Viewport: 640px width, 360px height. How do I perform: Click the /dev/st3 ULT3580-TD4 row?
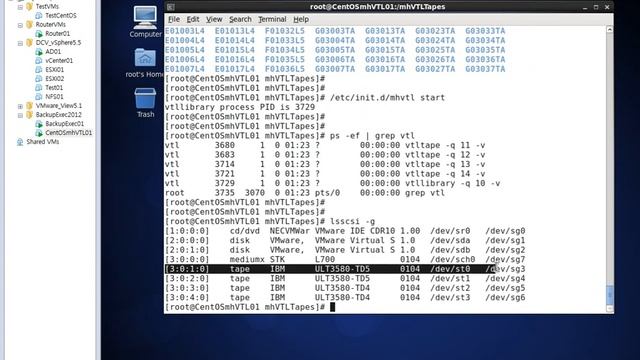[345, 298]
